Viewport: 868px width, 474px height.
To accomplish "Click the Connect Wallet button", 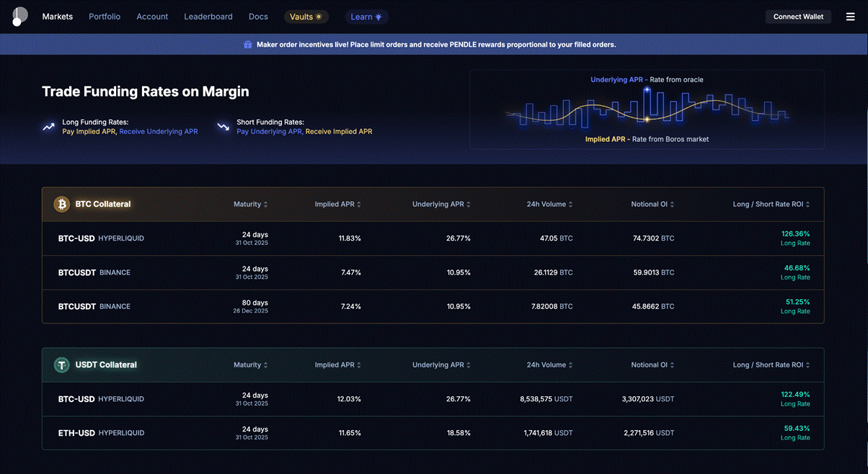I will pyautogui.click(x=798, y=16).
